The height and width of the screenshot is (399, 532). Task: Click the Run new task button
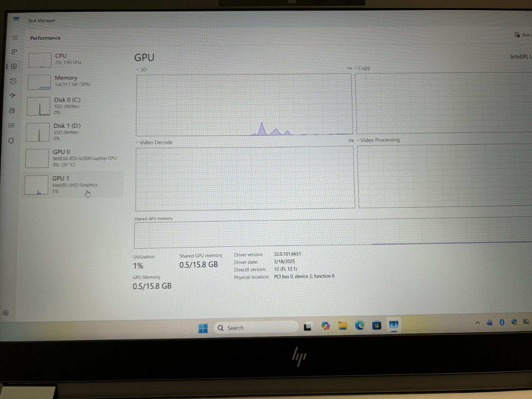(x=523, y=35)
